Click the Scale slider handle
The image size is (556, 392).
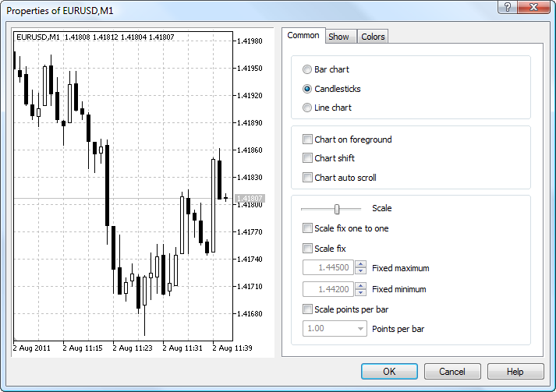coord(337,209)
